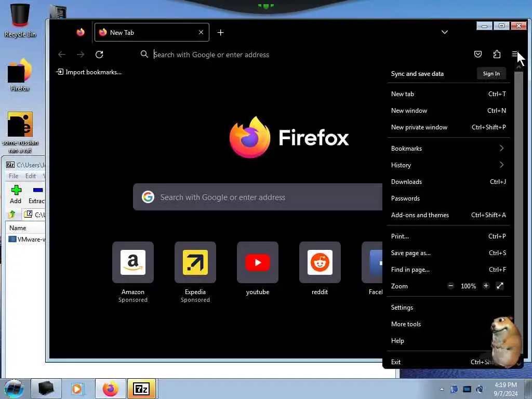Click Import bookmarks link
The height and width of the screenshot is (399, 532).
click(x=89, y=72)
